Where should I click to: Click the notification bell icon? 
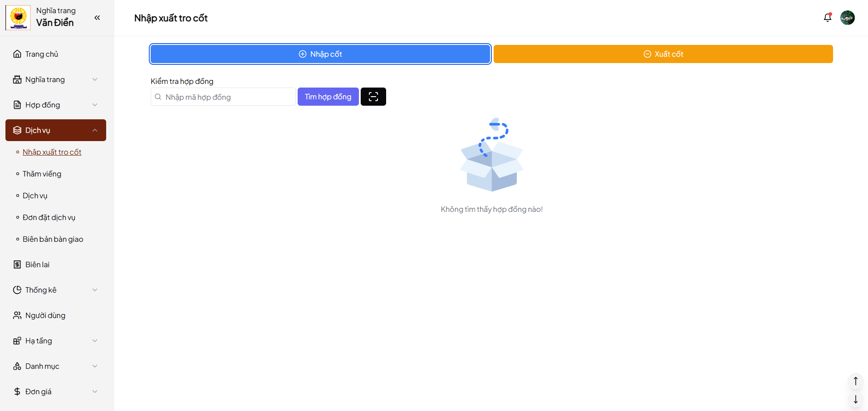click(x=827, y=18)
